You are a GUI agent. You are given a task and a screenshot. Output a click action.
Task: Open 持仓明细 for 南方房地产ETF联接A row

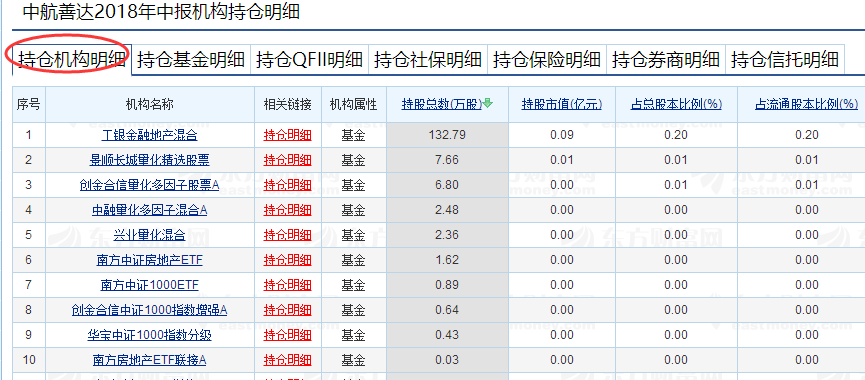pyautogui.click(x=288, y=360)
